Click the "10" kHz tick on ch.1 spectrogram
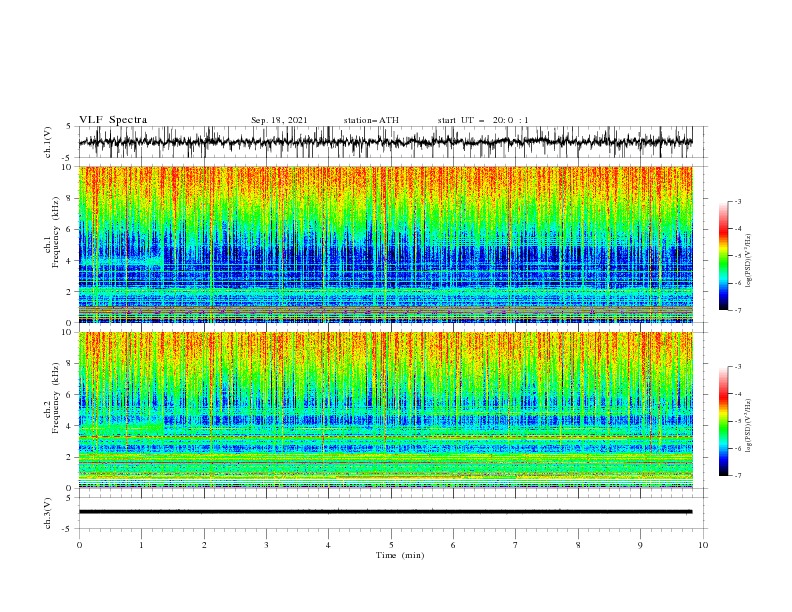This screenshot has height=612, width=792. [x=67, y=167]
